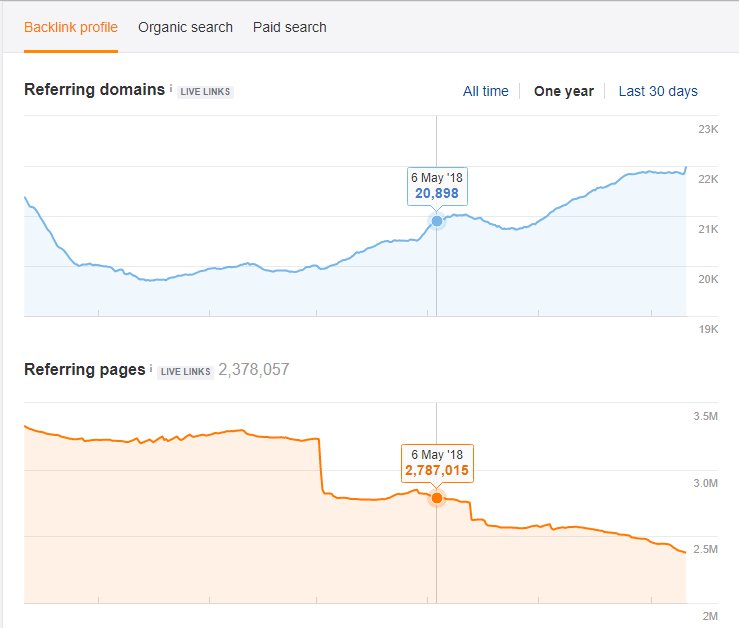Viewport: 739px width, 628px height.
Task: Select the One year range
Action: [x=564, y=91]
